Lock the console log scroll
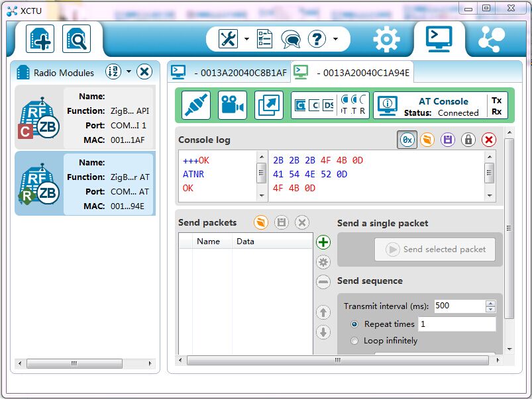Screen dimensions: 532x399 click(x=468, y=140)
